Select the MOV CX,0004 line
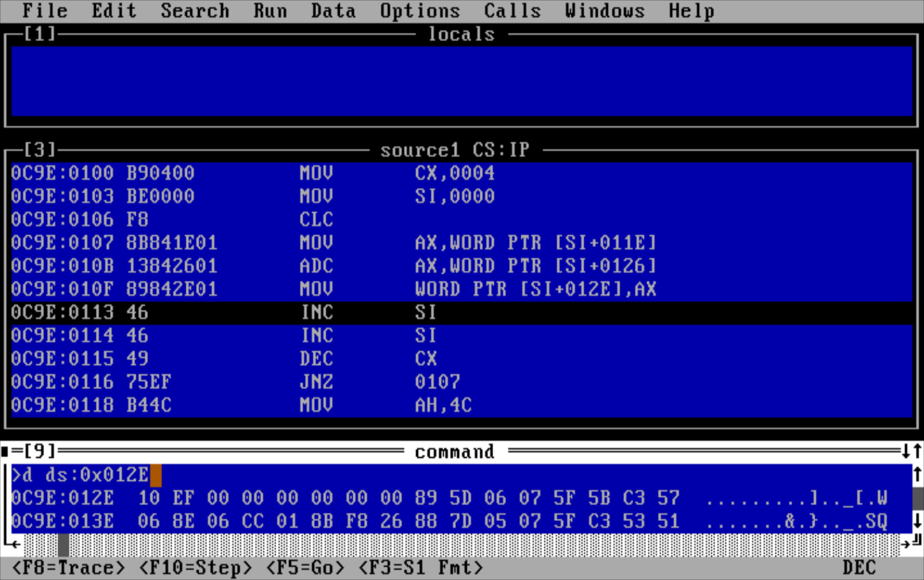 pos(462,173)
